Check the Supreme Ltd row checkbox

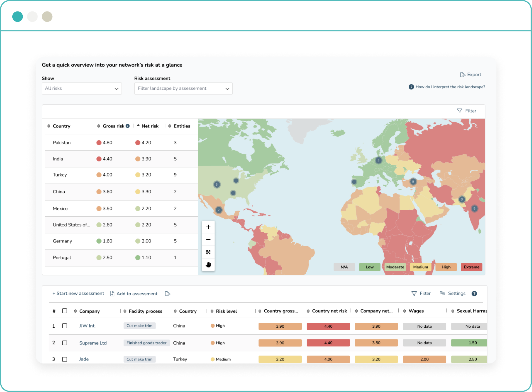[x=65, y=343]
